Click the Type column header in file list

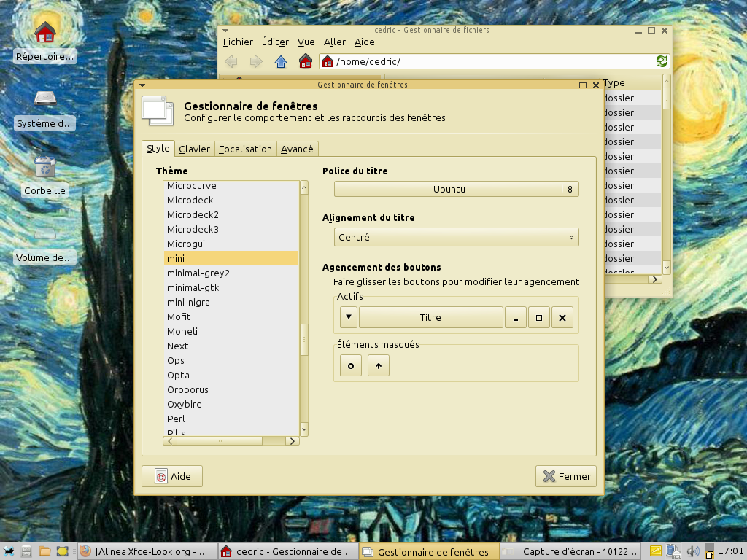point(632,83)
